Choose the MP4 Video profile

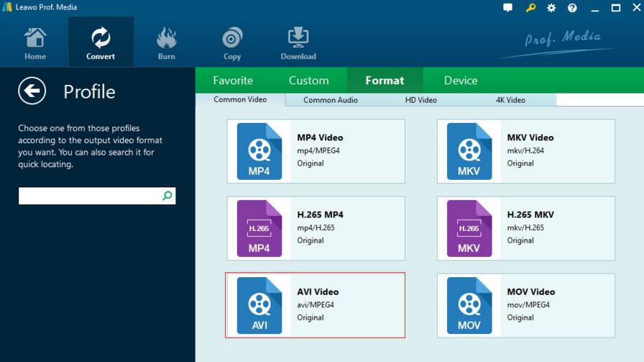(x=316, y=151)
